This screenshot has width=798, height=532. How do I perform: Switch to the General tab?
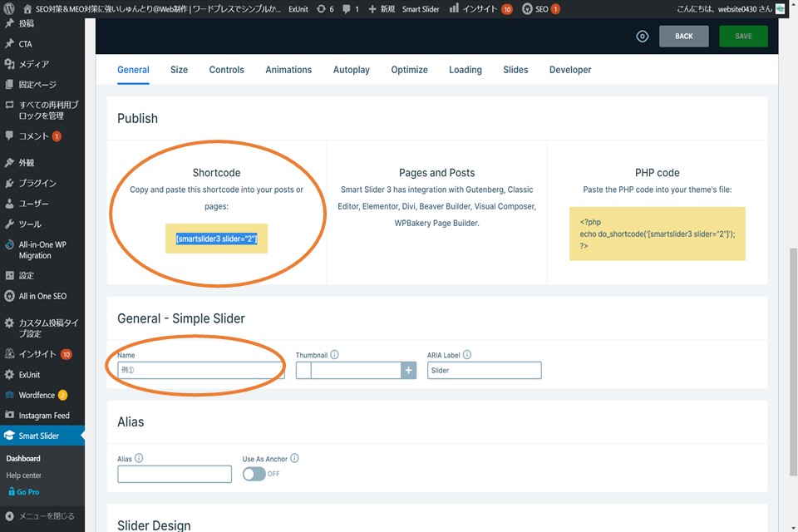[133, 70]
